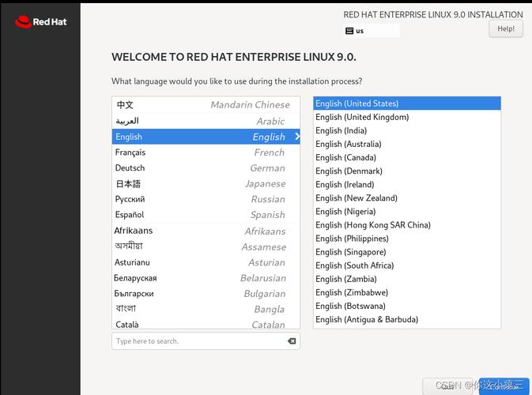
Task: Choose English (Botswana) locale
Action: [x=407, y=306]
